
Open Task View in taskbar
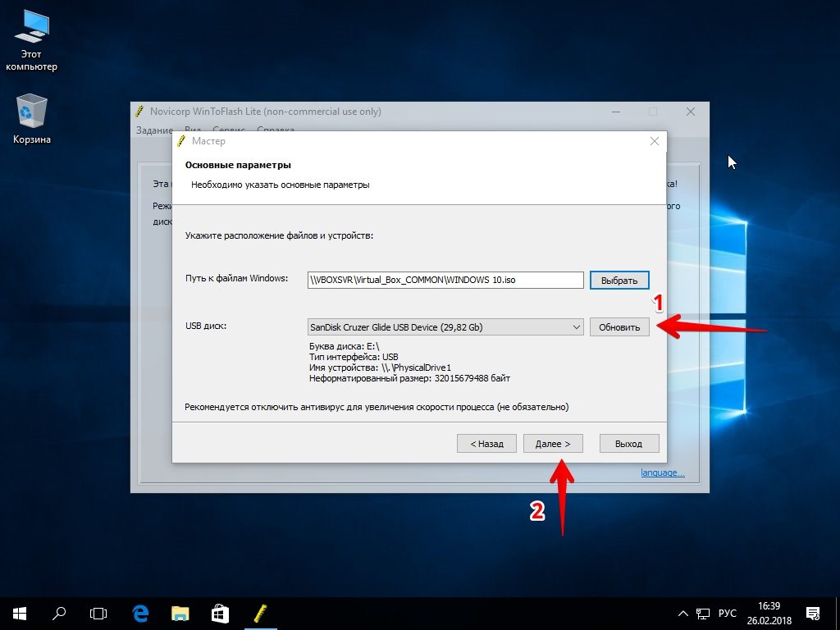[x=98, y=614]
